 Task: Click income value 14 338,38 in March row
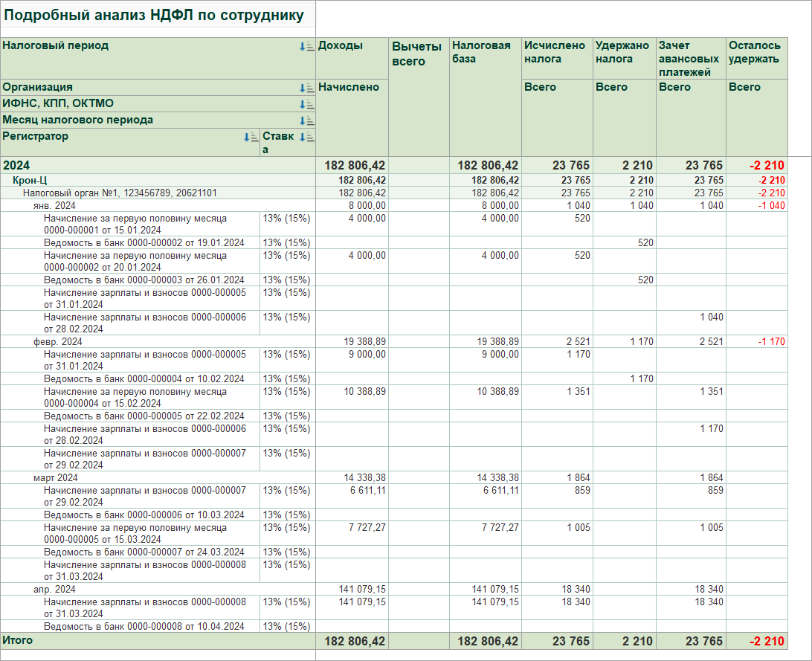pyautogui.click(x=364, y=478)
